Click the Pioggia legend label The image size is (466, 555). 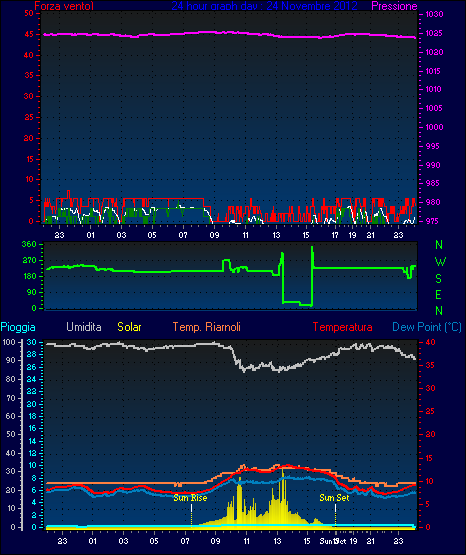[x=18, y=327]
